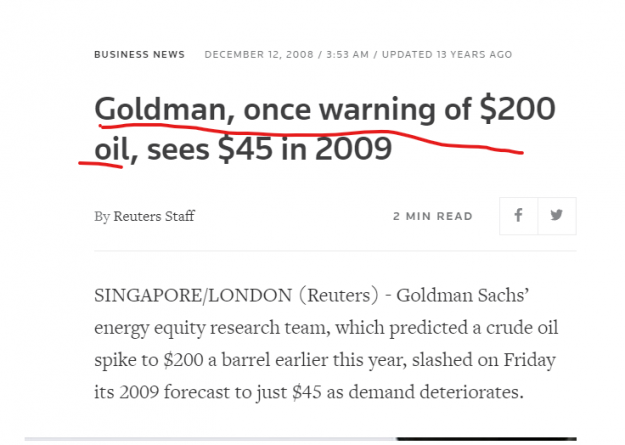
Task: Open the Reuters Staff byline link
Action: pyautogui.click(x=154, y=216)
